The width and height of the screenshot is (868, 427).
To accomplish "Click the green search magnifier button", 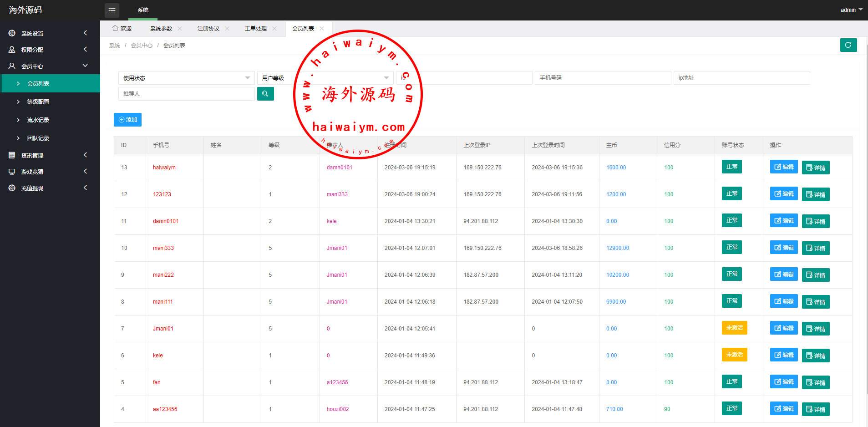I will click(265, 94).
